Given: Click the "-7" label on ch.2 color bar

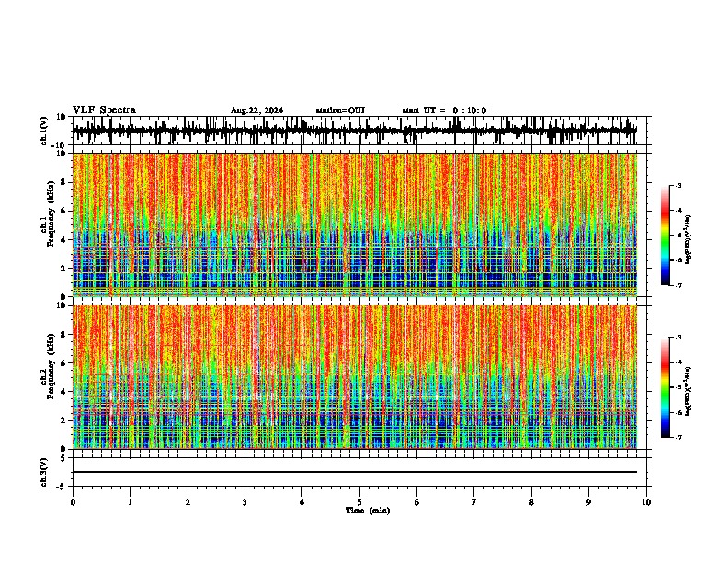Looking at the screenshot, I should coord(678,437).
